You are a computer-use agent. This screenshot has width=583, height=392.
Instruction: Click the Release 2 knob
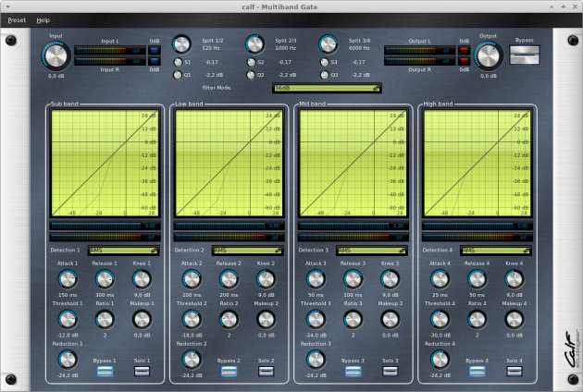pyautogui.click(x=229, y=279)
